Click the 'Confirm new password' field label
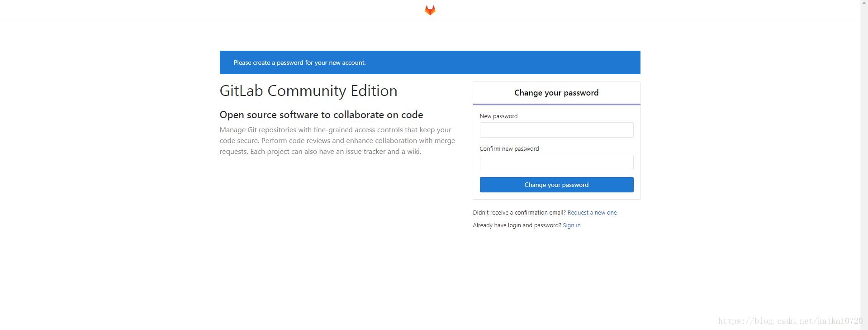 pyautogui.click(x=509, y=149)
